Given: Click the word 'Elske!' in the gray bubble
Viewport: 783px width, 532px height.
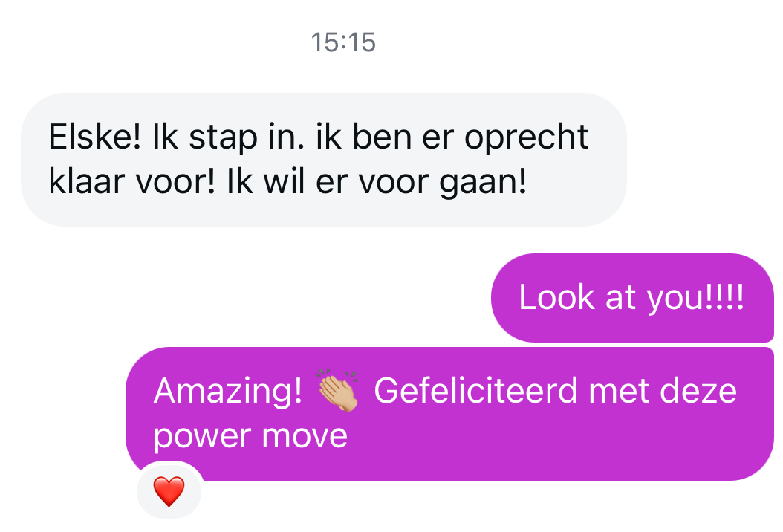Looking at the screenshot, I should click(95, 137).
